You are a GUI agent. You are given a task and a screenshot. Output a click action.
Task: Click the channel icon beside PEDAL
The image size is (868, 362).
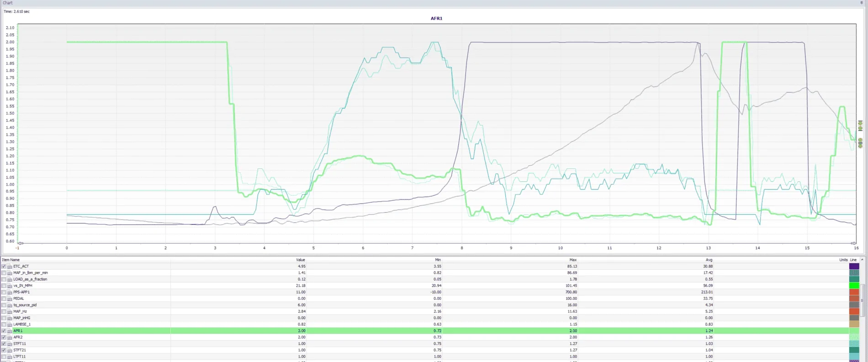(10, 299)
